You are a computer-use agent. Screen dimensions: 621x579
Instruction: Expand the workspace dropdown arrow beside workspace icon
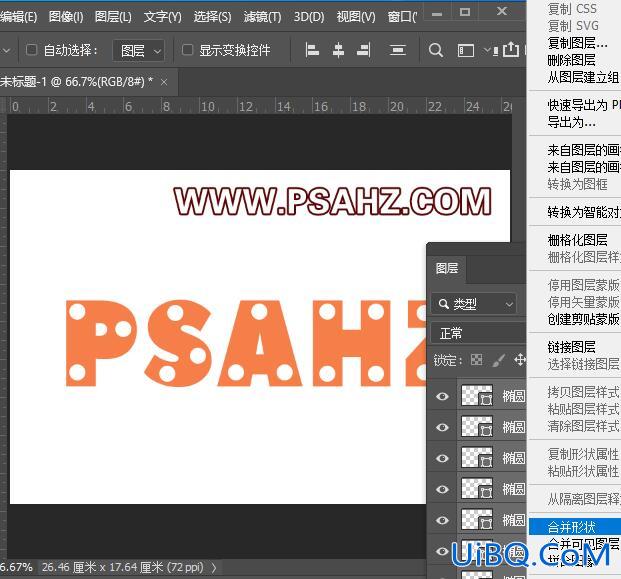pos(487,50)
